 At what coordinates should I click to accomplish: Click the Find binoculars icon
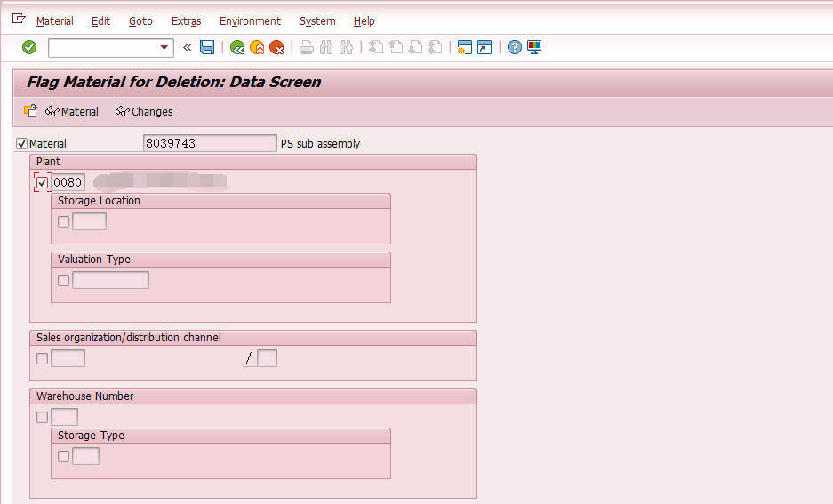326,48
